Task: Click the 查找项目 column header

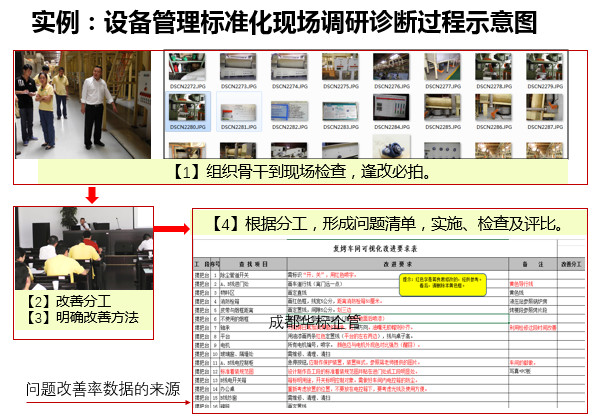Action: click(x=253, y=264)
